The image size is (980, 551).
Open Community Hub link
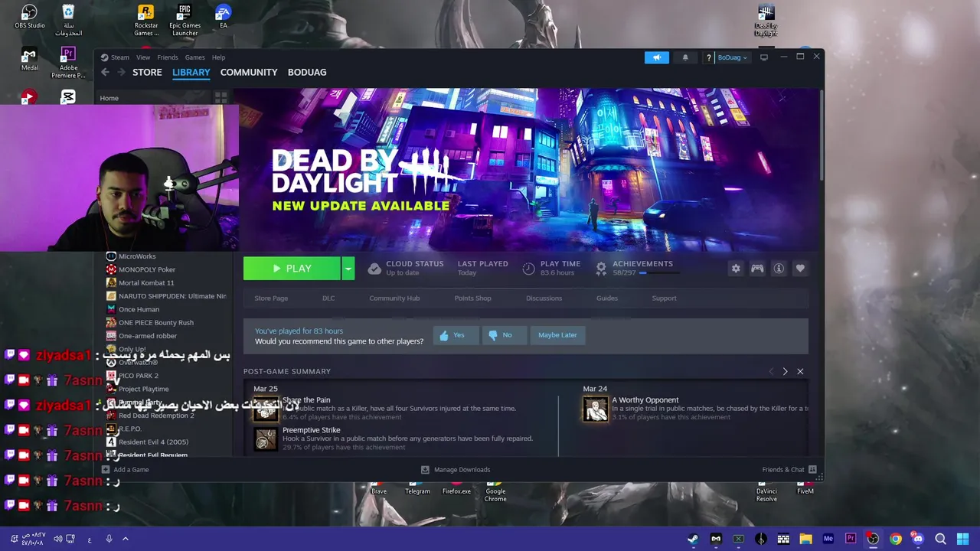click(x=394, y=298)
